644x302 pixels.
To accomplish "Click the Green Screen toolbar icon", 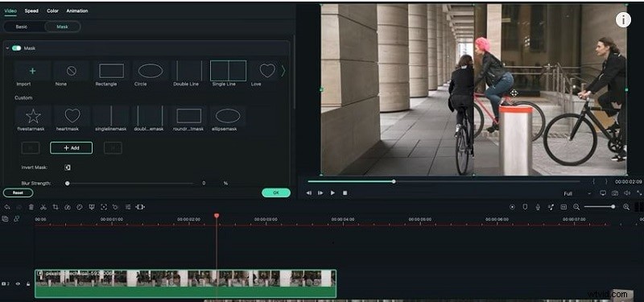I will click(92, 207).
